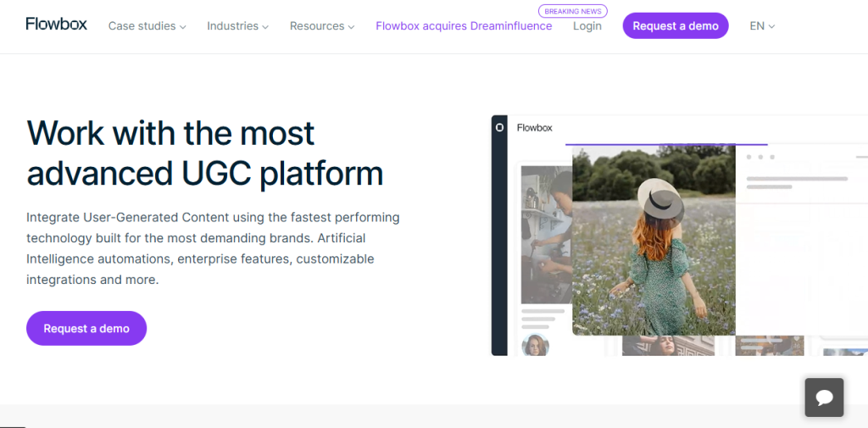Viewport: 868px width, 428px height.
Task: Click the three-dots icon in the preview panel
Action: click(760, 157)
